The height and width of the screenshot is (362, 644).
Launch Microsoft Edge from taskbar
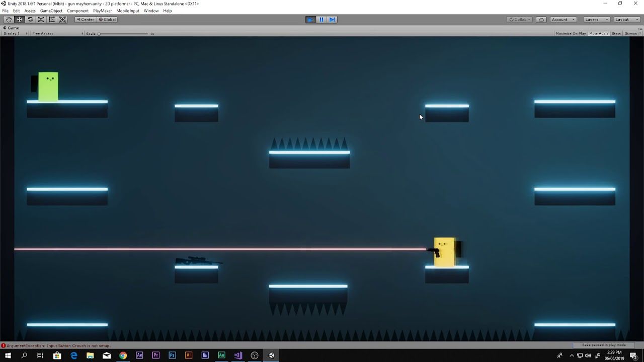coord(74,355)
